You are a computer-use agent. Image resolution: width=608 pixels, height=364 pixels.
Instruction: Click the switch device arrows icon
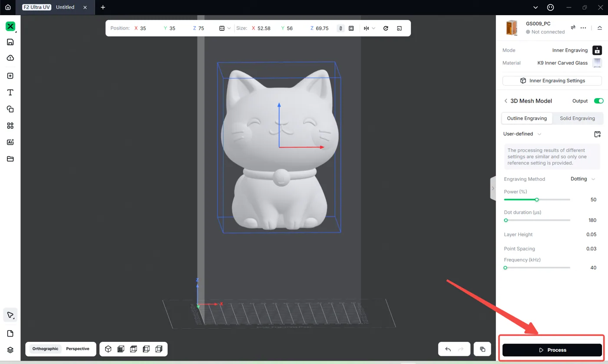pos(573,27)
